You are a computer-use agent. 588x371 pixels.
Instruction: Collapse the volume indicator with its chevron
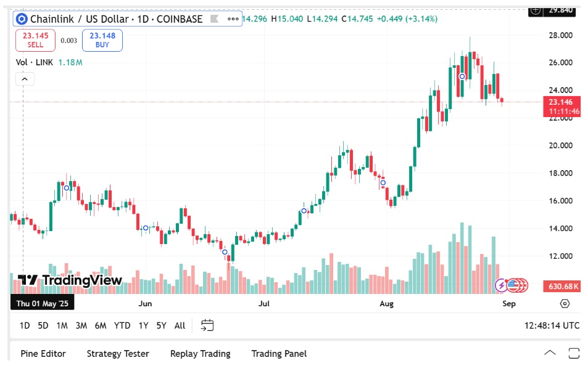(24, 79)
